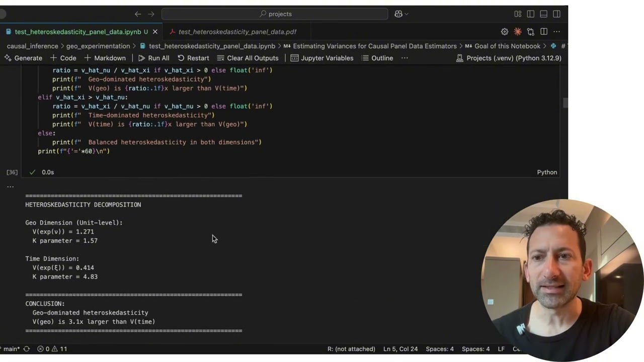Go back using the left navigation arrow

[138, 14]
